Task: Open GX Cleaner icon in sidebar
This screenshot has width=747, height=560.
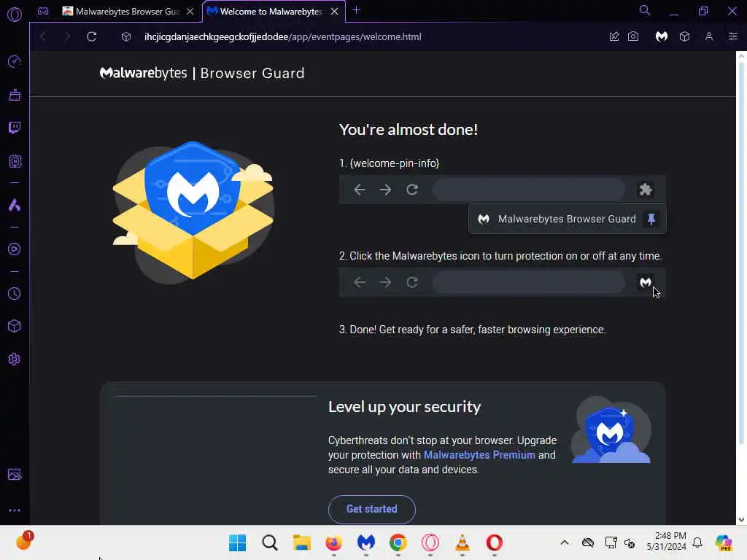Action: [15, 95]
